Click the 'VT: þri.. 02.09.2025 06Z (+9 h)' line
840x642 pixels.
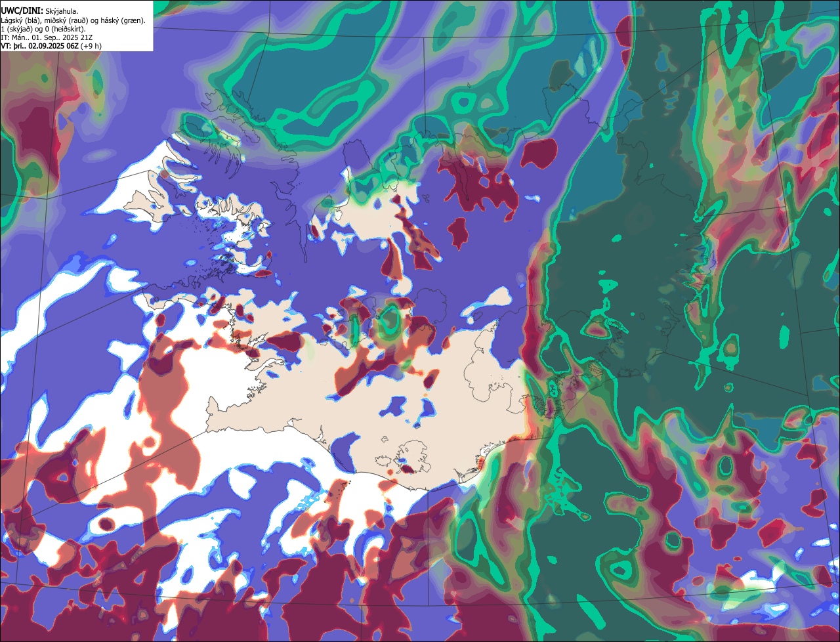51,46
